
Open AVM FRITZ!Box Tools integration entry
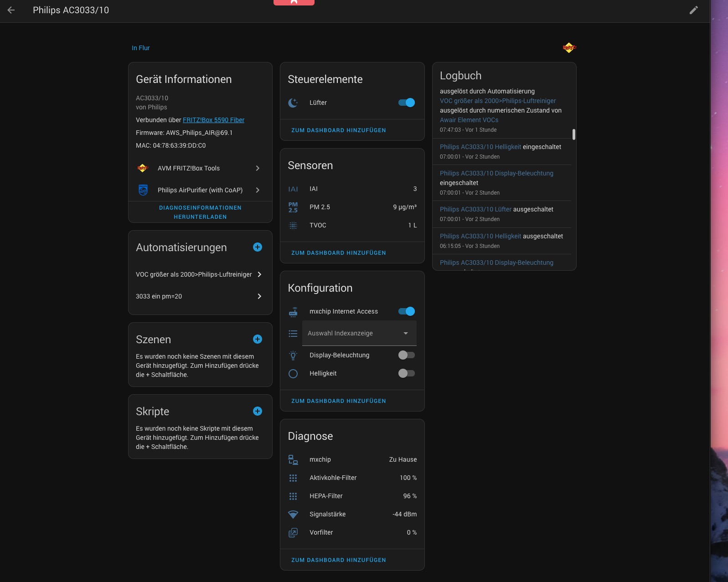pos(200,168)
